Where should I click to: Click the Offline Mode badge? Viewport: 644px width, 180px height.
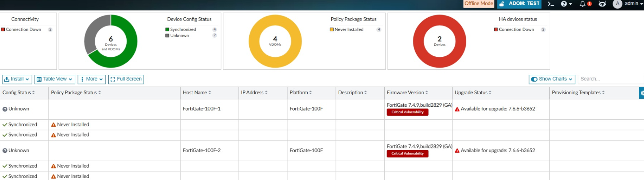[x=479, y=4]
